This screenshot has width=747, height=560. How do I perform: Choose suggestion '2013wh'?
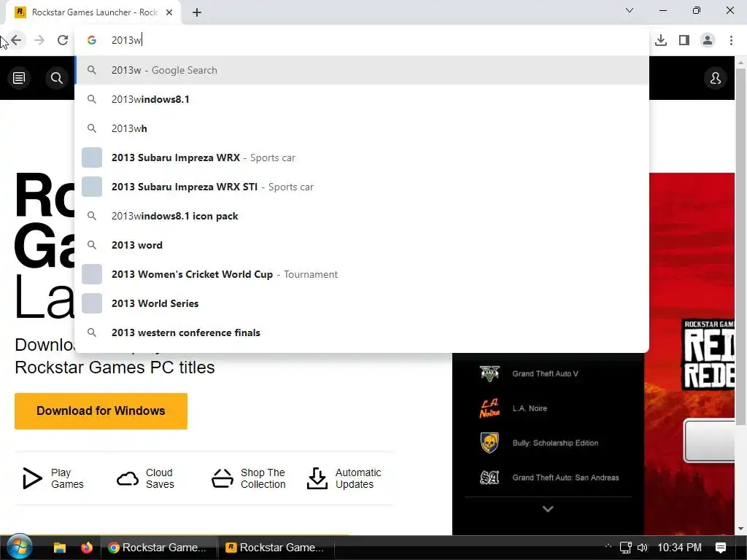pyautogui.click(x=362, y=128)
